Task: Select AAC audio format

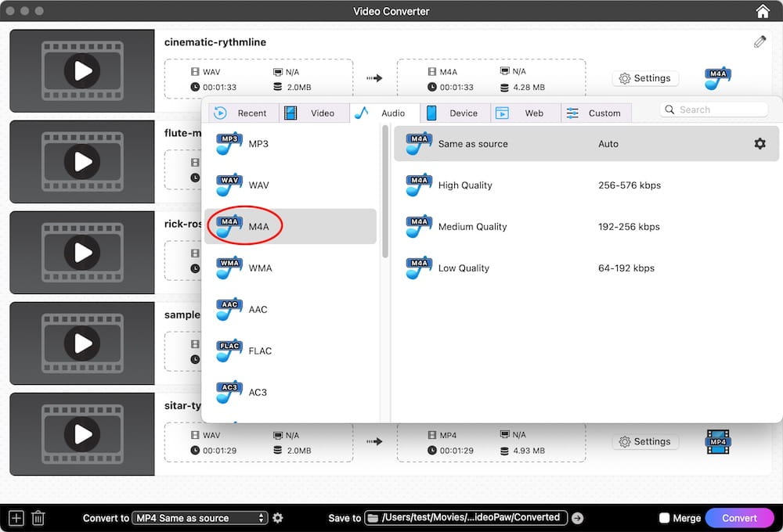Action: point(290,309)
